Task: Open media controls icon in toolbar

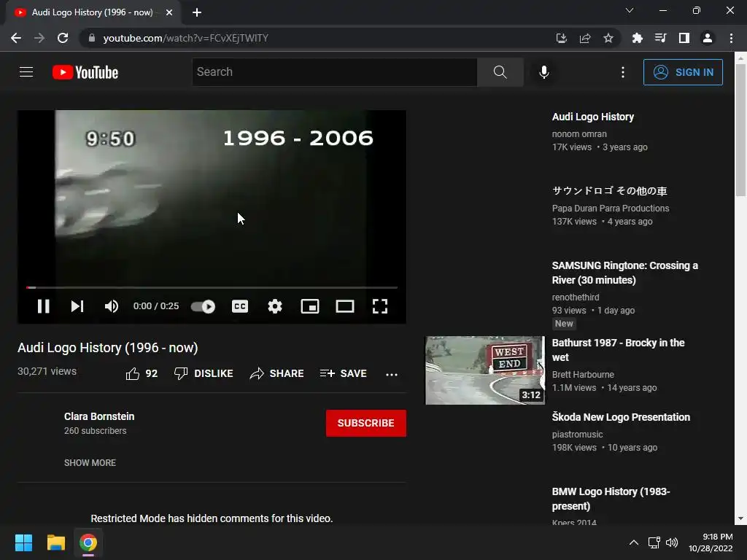Action: [x=660, y=38]
